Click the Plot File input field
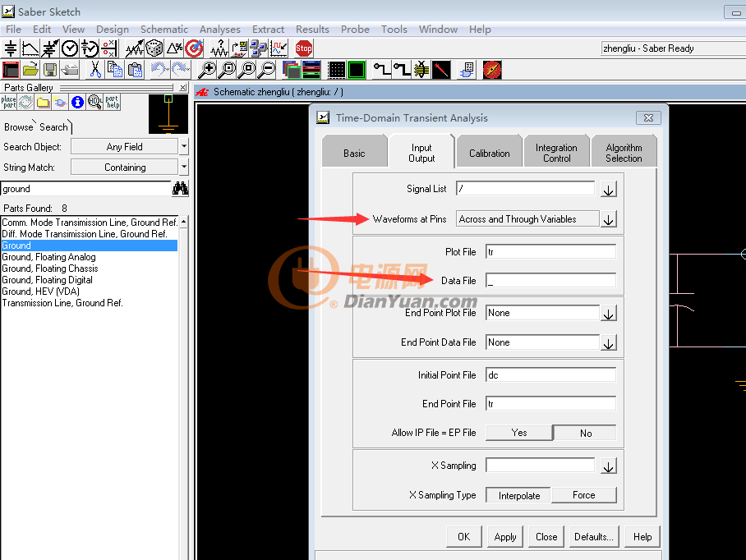Screen dimensions: 746x560 pos(551,252)
